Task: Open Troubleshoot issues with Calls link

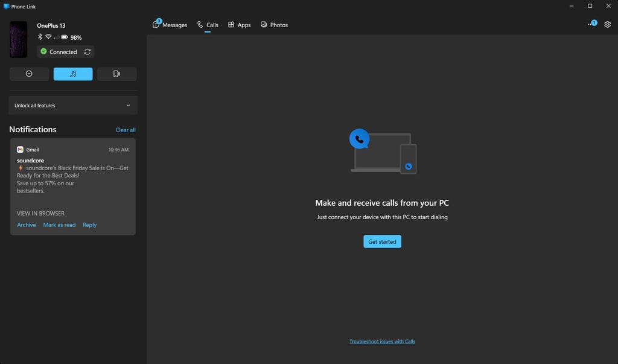Action: click(x=382, y=342)
